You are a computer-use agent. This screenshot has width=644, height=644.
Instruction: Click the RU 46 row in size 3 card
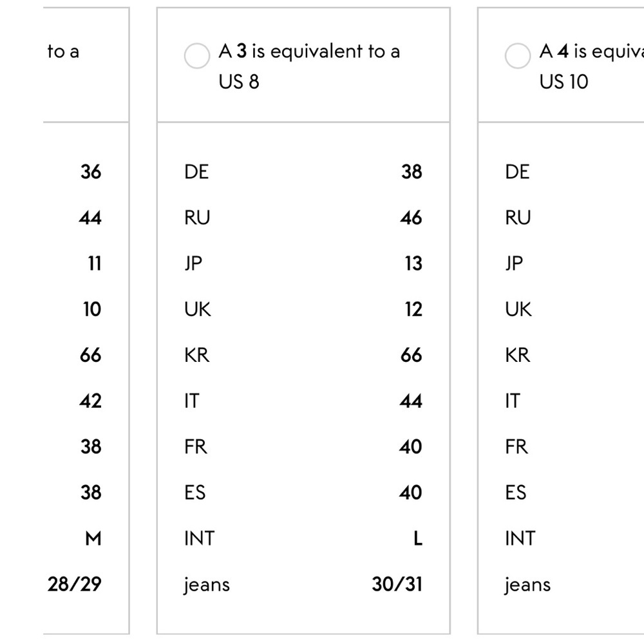tap(303, 218)
